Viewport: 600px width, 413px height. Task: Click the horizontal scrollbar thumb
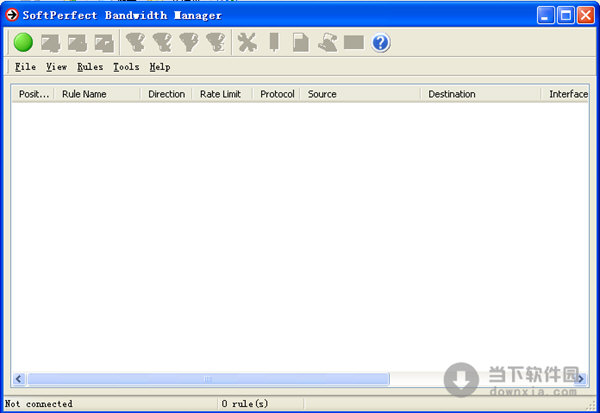click(208, 379)
